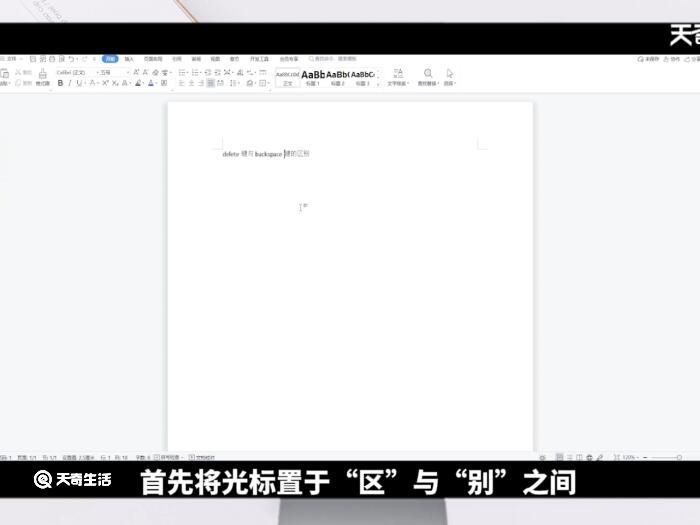Click the zoom slider in status bar
700x525 pixels.
(x=665, y=458)
